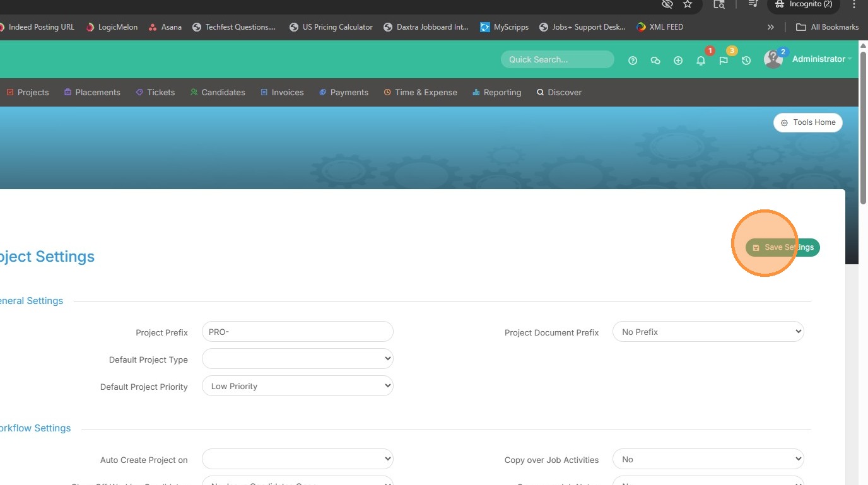
Task: Open LogicMelon bookmark
Action: point(112,27)
